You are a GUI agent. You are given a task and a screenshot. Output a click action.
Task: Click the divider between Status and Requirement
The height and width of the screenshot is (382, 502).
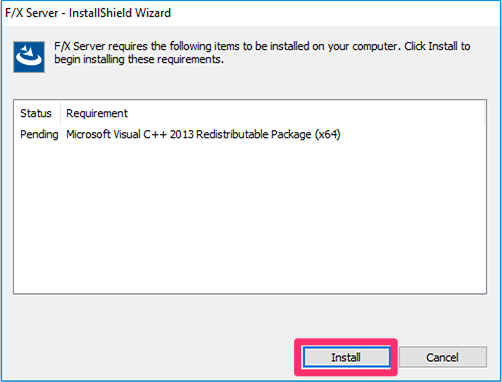[x=60, y=113]
